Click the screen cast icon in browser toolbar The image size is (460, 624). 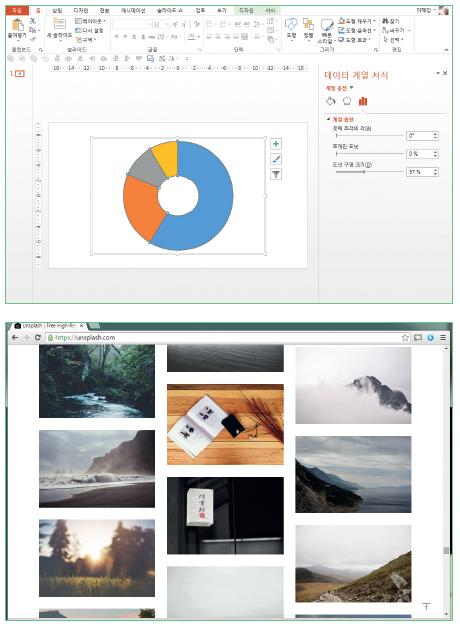pos(418,337)
